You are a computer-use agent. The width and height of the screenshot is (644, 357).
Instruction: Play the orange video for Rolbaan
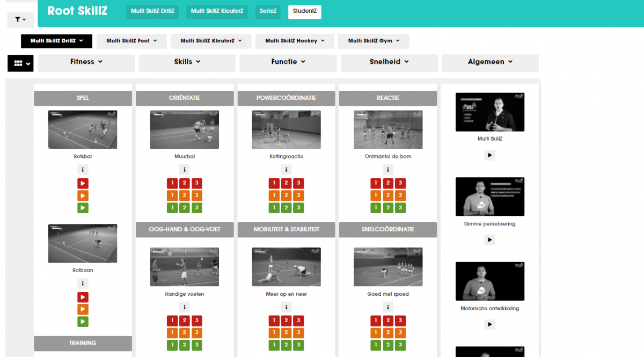[x=83, y=309]
